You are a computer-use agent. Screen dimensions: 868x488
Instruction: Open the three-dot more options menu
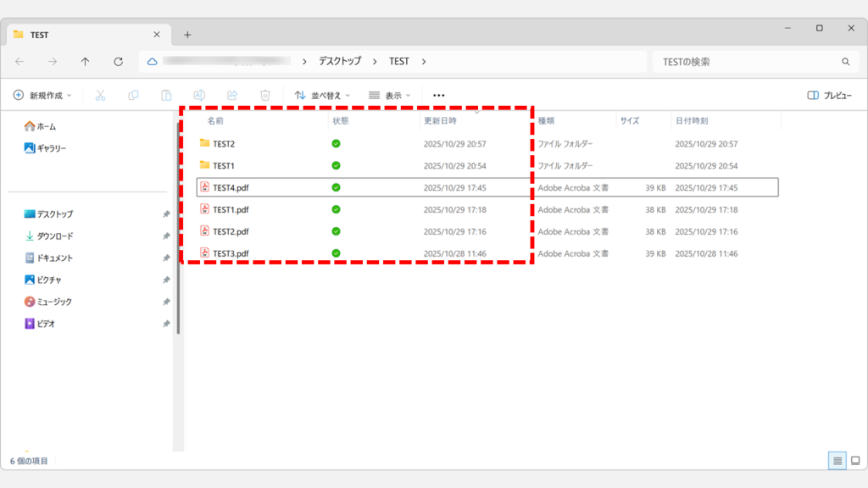point(438,96)
